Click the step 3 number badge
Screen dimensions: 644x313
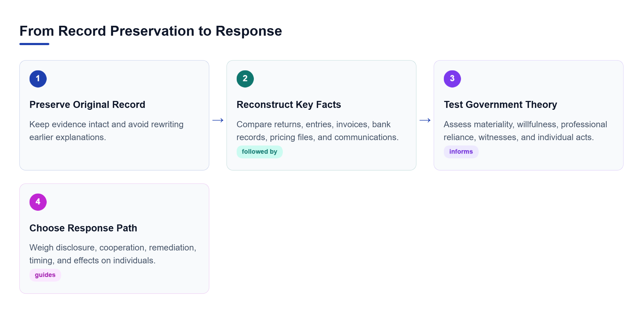tap(452, 79)
